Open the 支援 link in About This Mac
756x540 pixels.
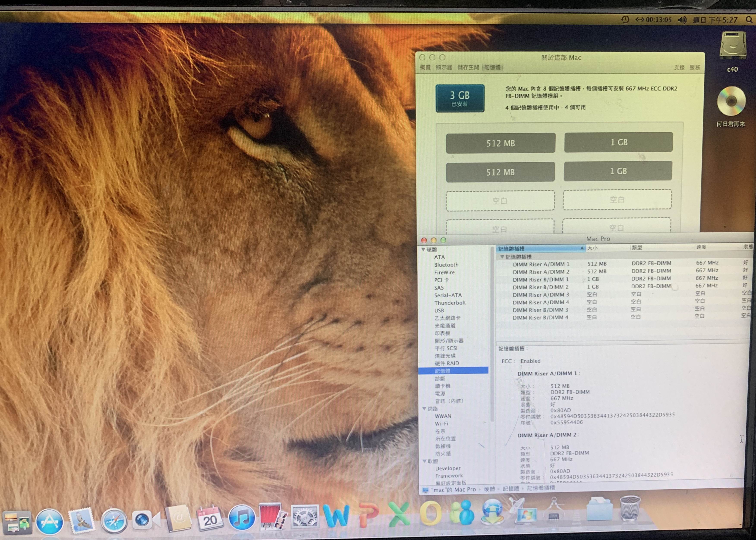pos(679,67)
